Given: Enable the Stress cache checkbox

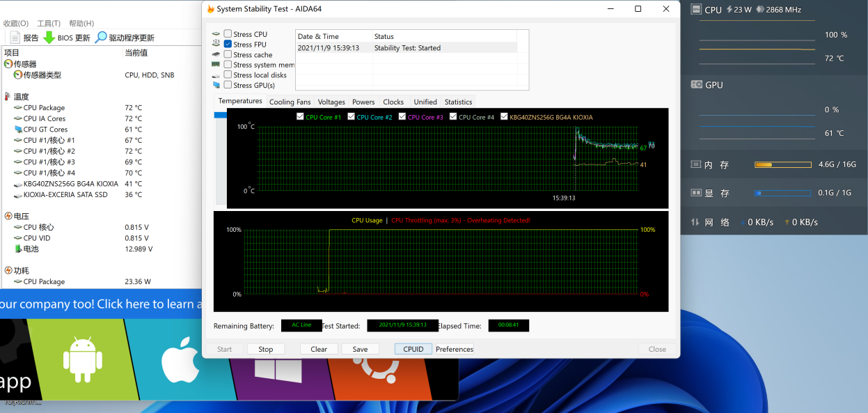Looking at the screenshot, I should [228, 55].
